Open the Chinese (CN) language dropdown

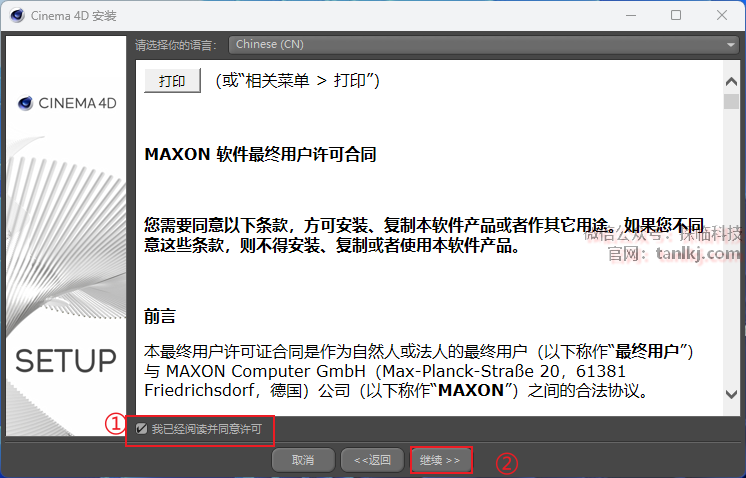coord(483,44)
